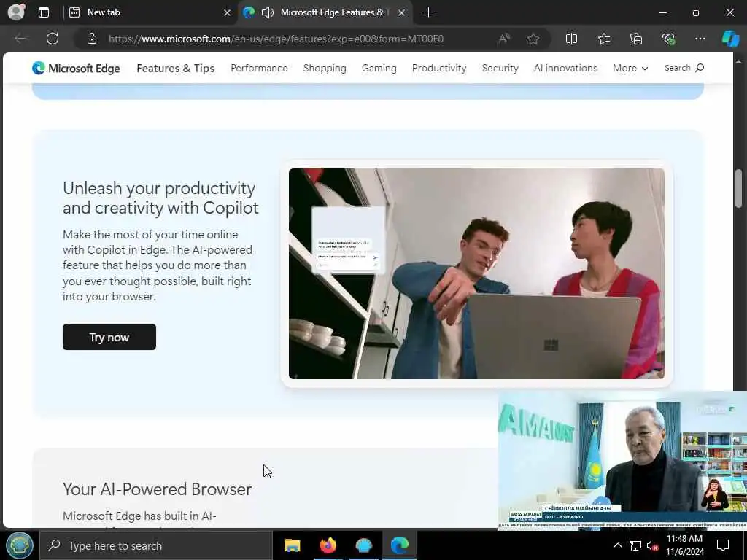The width and height of the screenshot is (747, 560).
Task: Open the AI innovations menu item
Action: pyautogui.click(x=565, y=68)
